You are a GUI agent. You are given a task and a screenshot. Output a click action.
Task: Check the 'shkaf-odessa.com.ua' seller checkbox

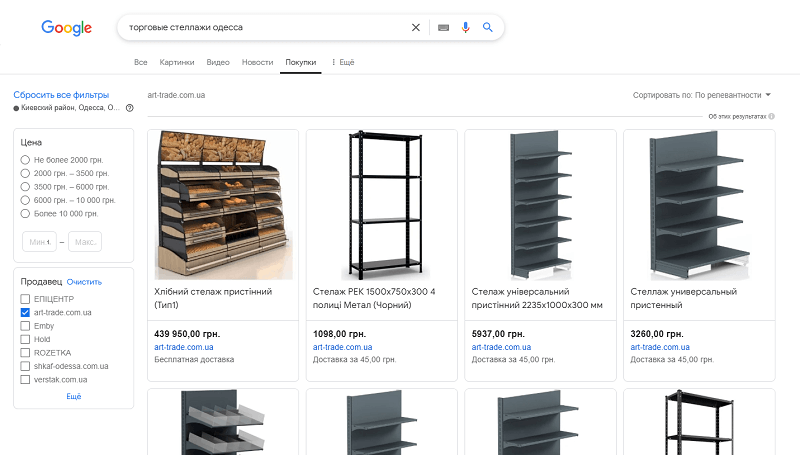tap(25, 366)
